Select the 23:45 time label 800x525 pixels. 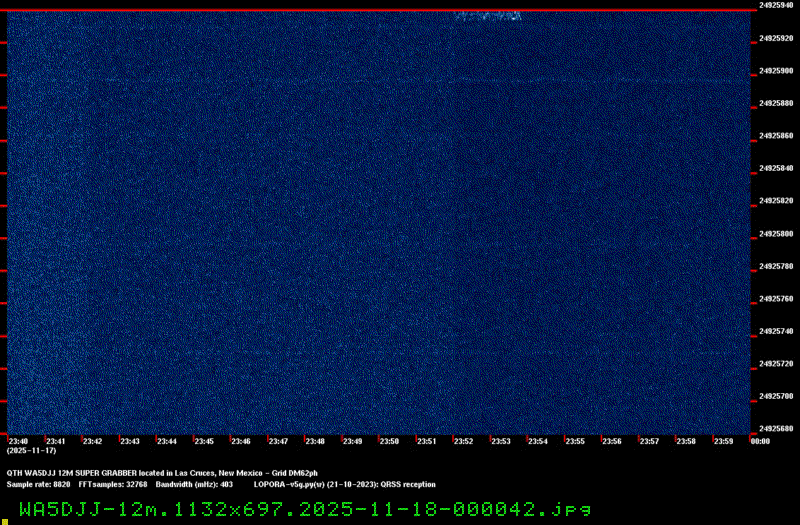pos(204,441)
